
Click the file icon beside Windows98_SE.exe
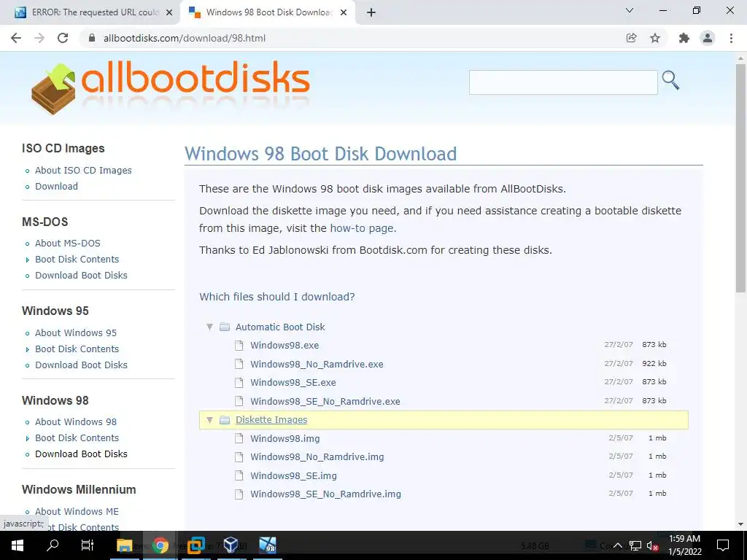pos(239,382)
